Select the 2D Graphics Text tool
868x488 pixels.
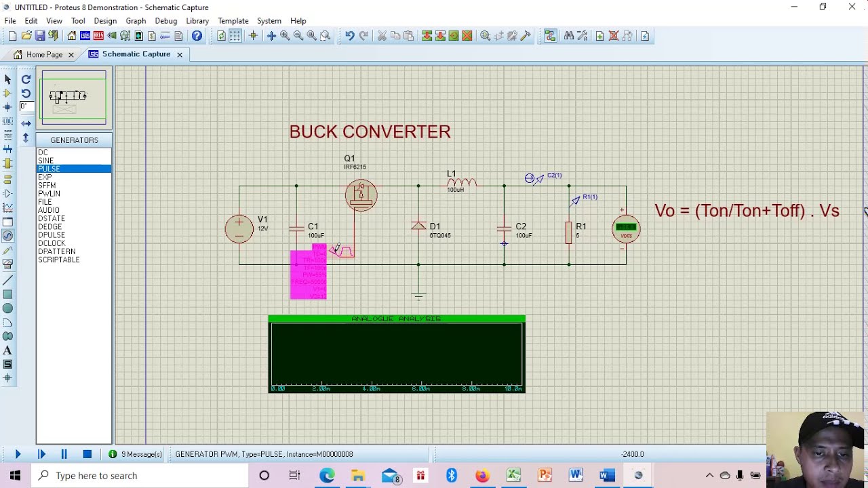click(x=7, y=350)
